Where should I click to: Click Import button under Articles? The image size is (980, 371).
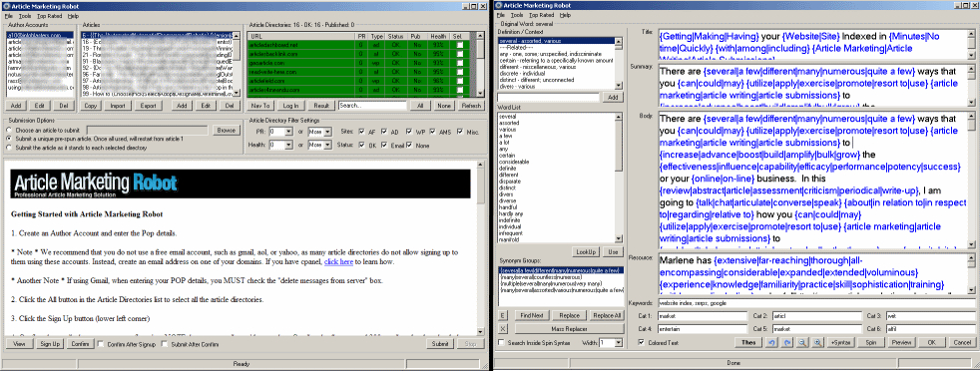coord(118,106)
